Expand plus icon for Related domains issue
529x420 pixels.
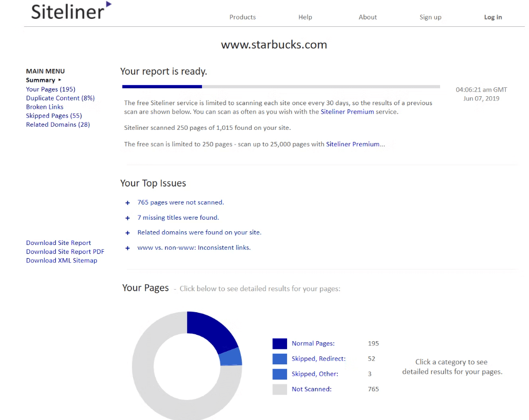[128, 233]
